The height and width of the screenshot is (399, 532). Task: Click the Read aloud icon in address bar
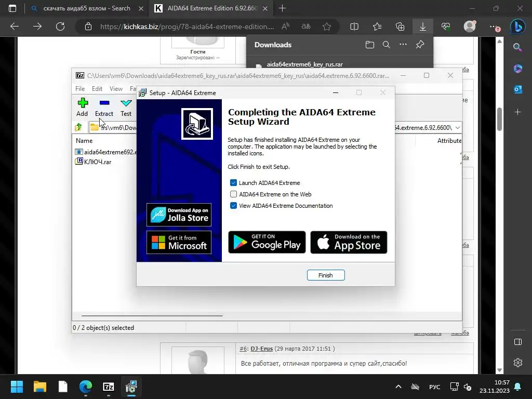tap(285, 26)
